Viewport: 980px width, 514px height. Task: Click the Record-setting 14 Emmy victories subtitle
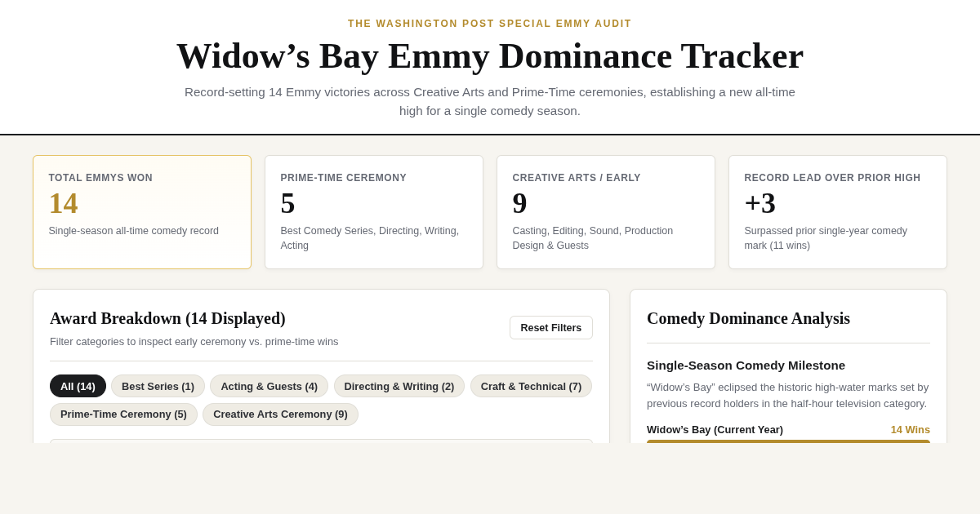tap(490, 101)
